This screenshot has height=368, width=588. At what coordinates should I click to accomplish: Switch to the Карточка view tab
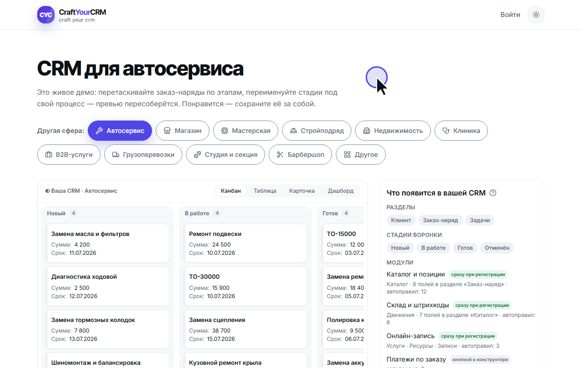click(x=302, y=191)
